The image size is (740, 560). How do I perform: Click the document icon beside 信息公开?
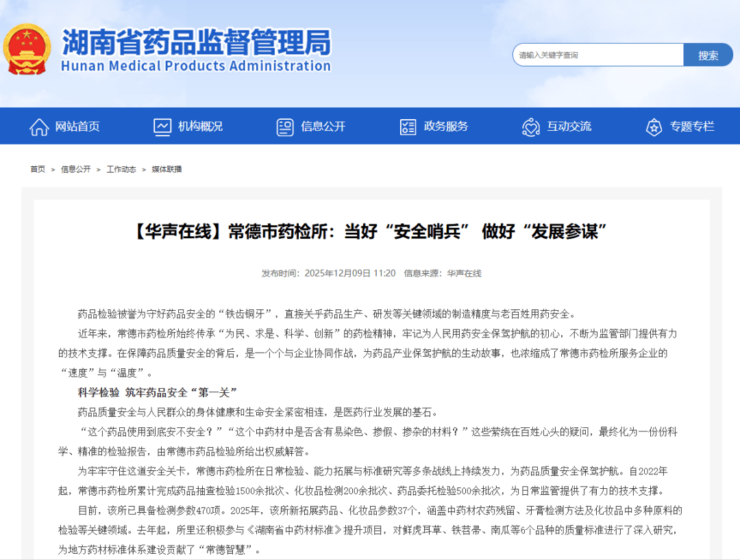tap(285, 127)
